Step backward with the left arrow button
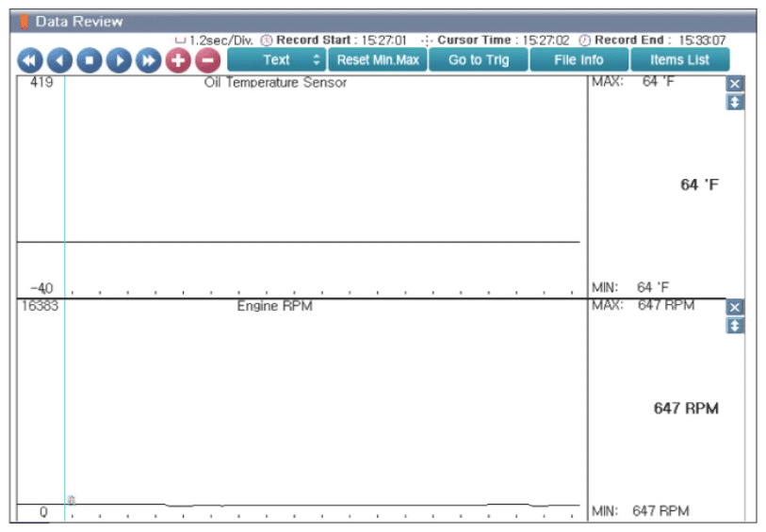The width and height of the screenshot is (766, 532). (59, 60)
